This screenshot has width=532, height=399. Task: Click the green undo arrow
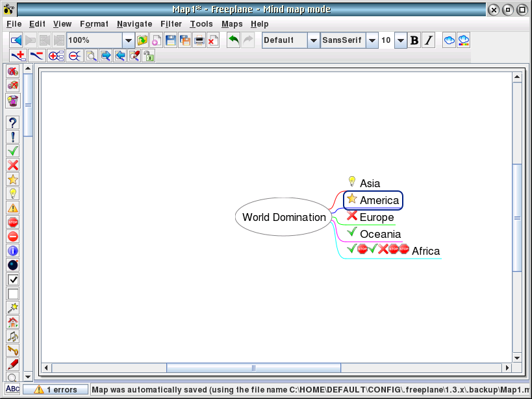233,40
